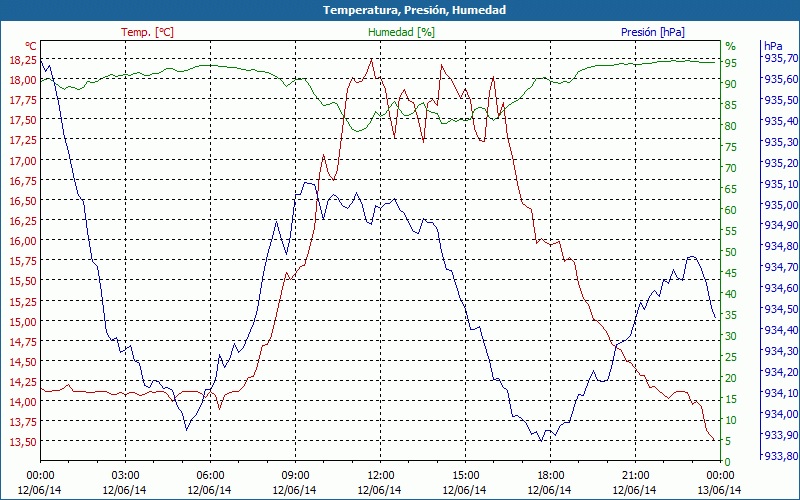Click the 14,50 temperature axis value
This screenshot has height=500, width=800.
(x=23, y=362)
